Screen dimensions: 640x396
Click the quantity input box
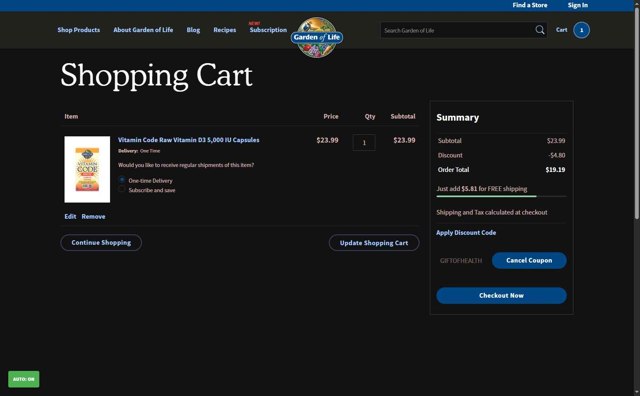[x=364, y=142]
